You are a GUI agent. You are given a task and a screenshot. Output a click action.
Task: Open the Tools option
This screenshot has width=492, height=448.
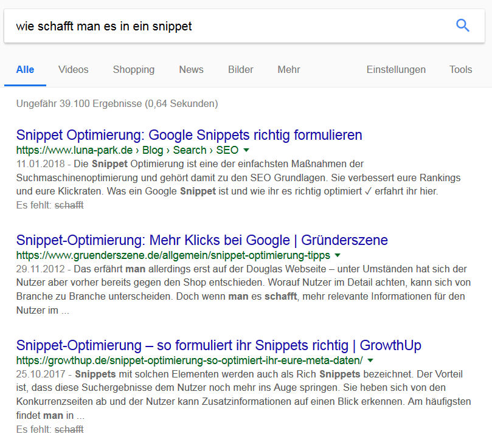(460, 69)
